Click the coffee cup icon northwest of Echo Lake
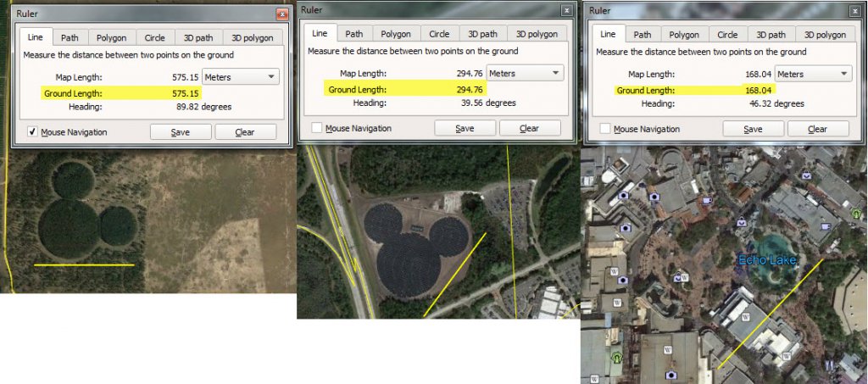868x384 pixels. tap(707, 200)
